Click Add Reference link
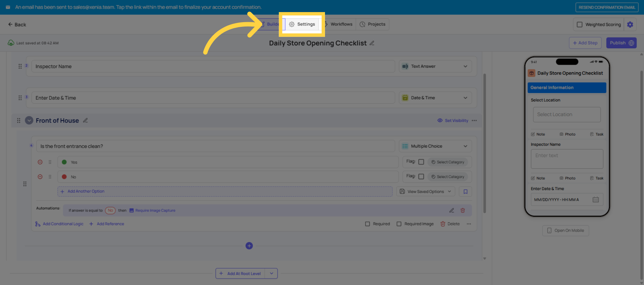The width and height of the screenshot is (644, 285). pyautogui.click(x=107, y=224)
